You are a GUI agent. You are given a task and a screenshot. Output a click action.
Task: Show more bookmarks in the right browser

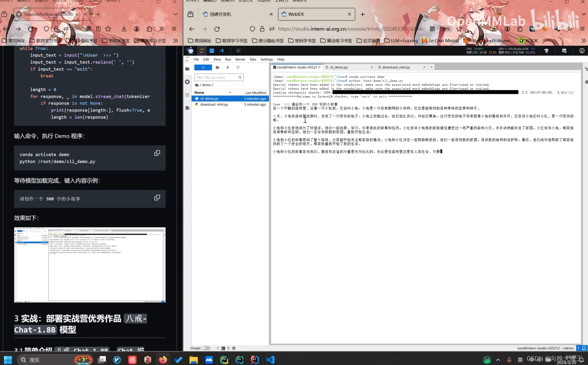pos(583,41)
